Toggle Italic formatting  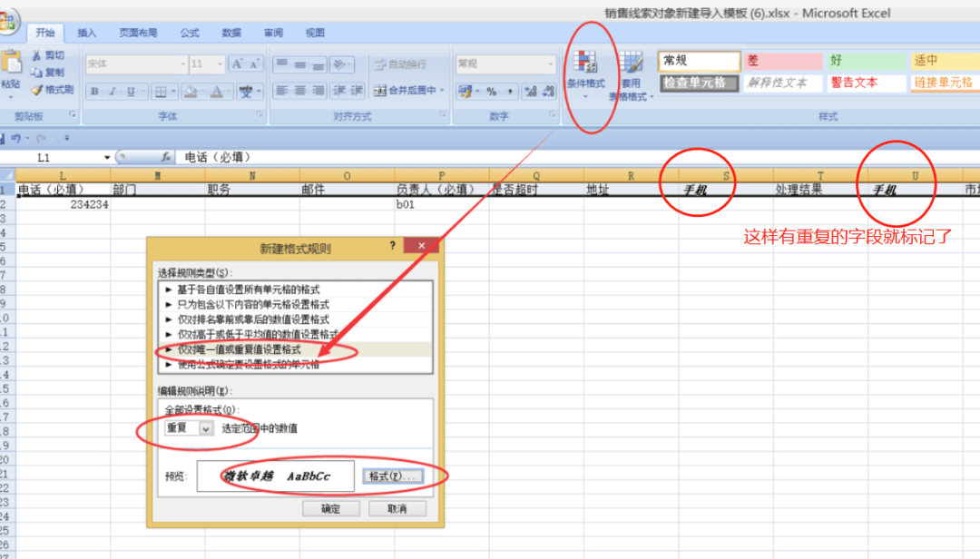click(x=113, y=92)
